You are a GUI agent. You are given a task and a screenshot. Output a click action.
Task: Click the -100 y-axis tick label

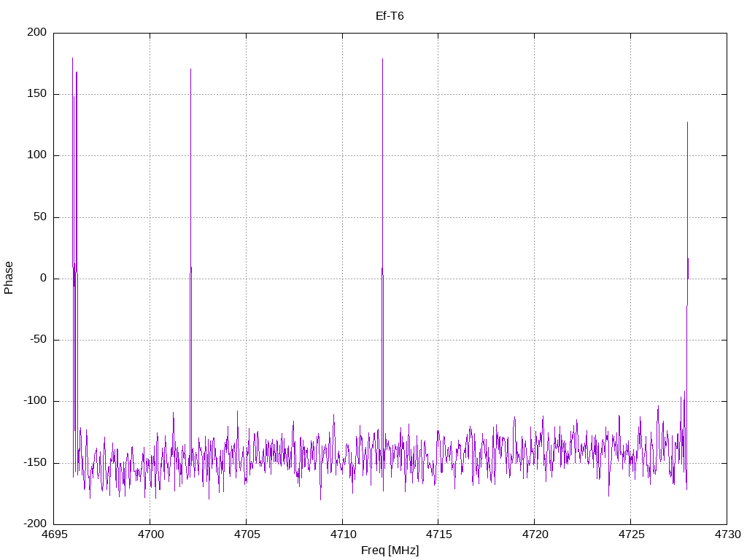click(x=36, y=401)
